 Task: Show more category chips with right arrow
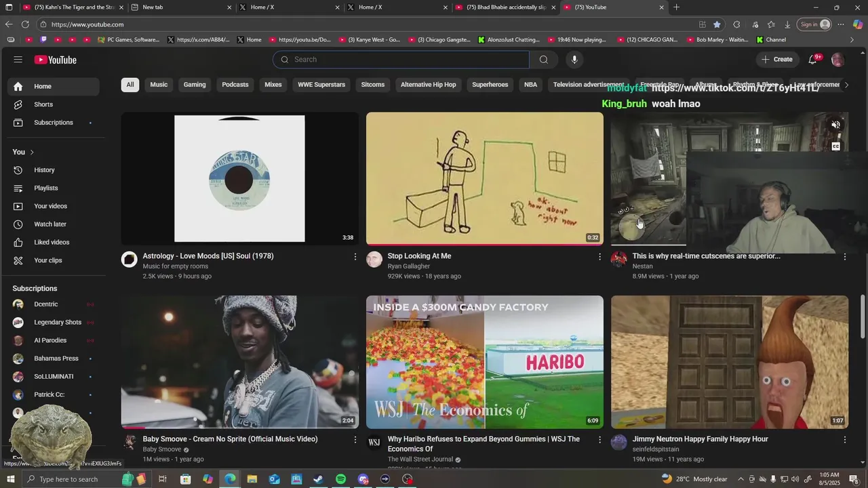(x=846, y=85)
